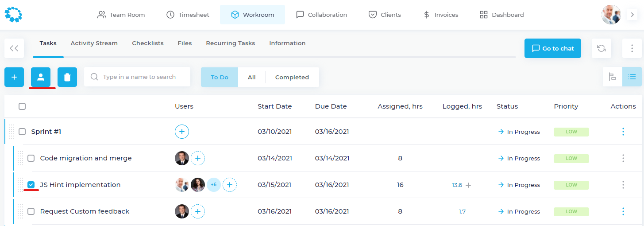Click the task name search field
This screenshot has height=226, width=644.
point(139,77)
